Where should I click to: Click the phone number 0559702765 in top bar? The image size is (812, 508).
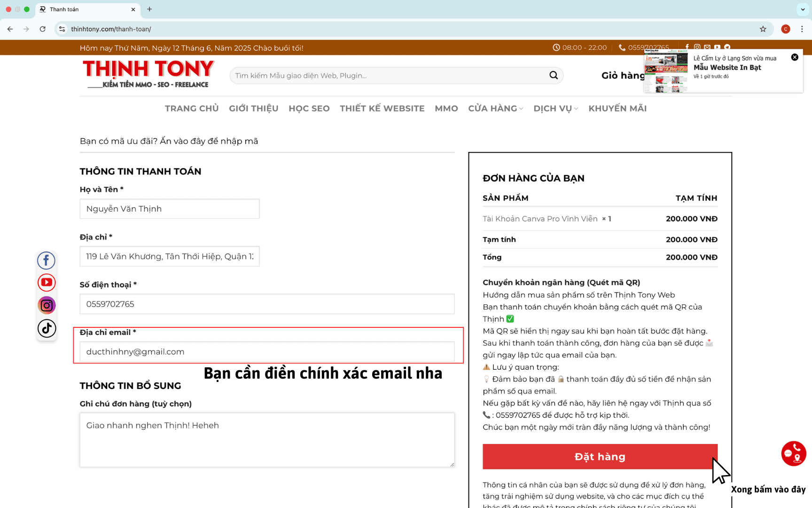tap(648, 48)
